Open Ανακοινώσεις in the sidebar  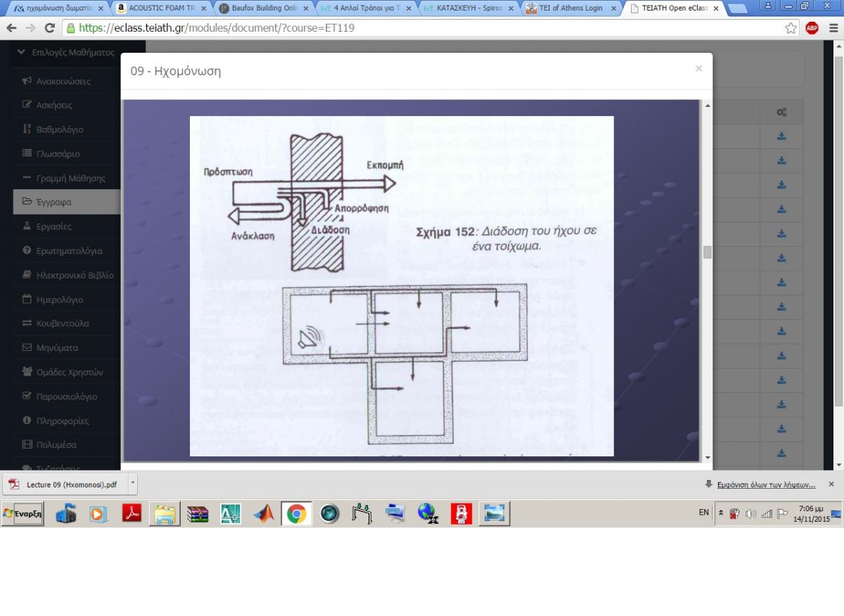[x=63, y=81]
